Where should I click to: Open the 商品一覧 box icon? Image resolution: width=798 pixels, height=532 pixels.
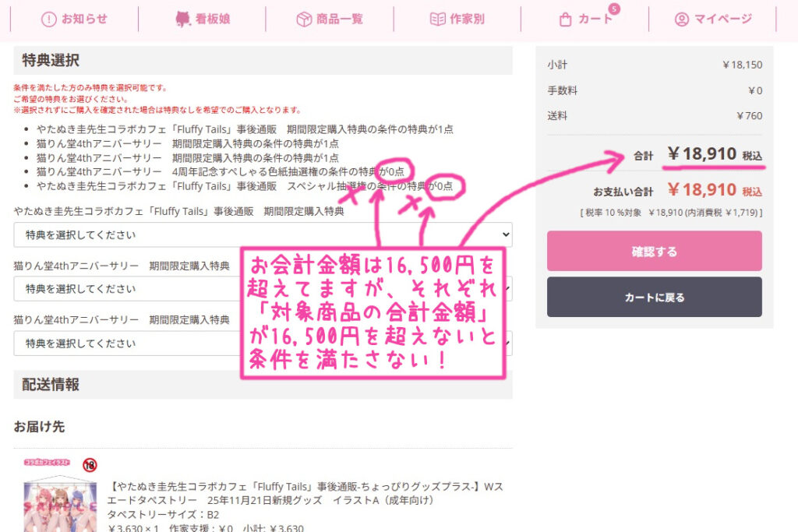304,19
